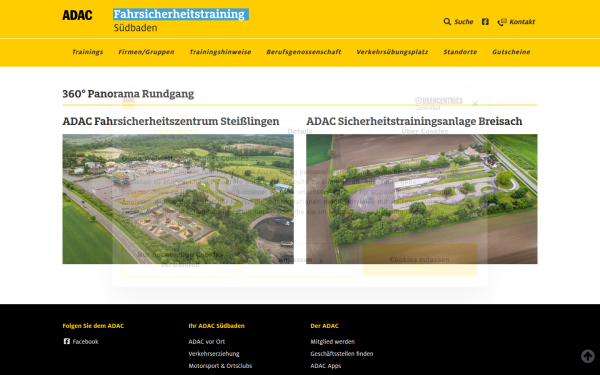Click the Anpassen cookie button
Screen dimensions: 600x375
(x=300, y=260)
